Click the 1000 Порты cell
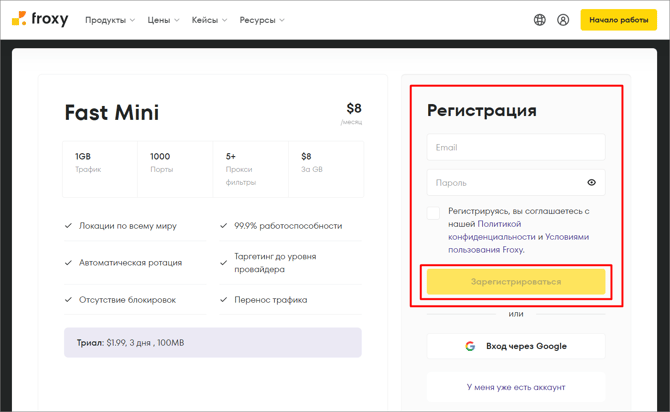This screenshot has width=670, height=412. pyautogui.click(x=175, y=169)
